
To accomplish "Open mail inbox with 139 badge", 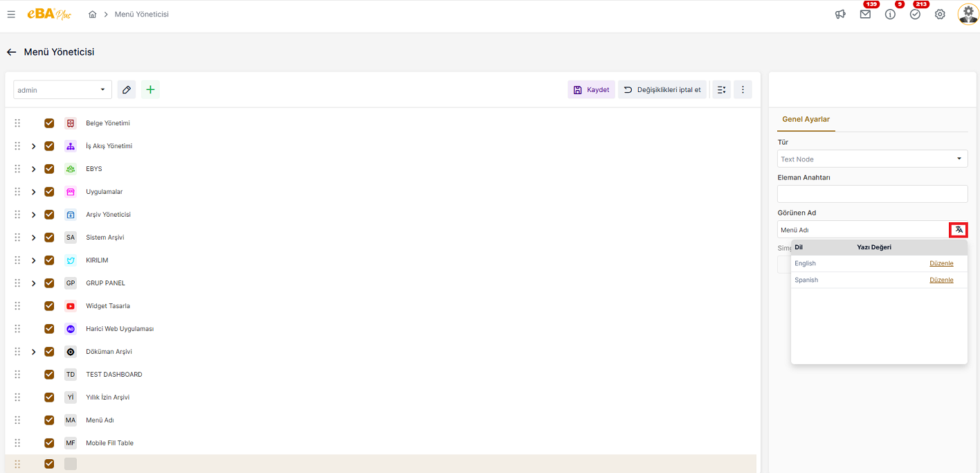I will tap(865, 14).
